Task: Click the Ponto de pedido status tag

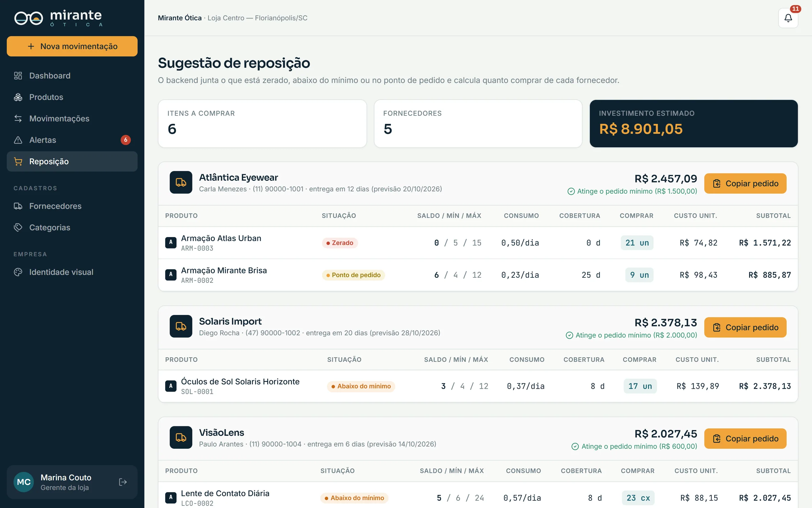Action: point(353,275)
